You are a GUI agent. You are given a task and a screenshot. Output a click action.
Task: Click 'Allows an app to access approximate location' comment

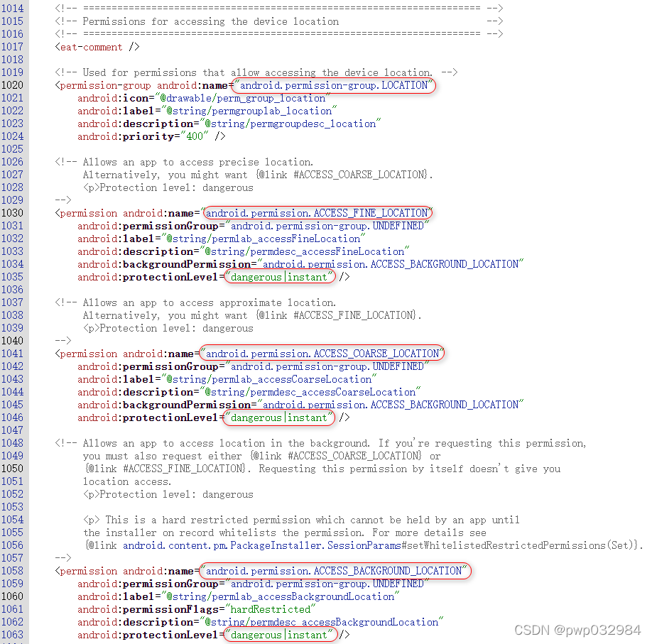point(209,302)
